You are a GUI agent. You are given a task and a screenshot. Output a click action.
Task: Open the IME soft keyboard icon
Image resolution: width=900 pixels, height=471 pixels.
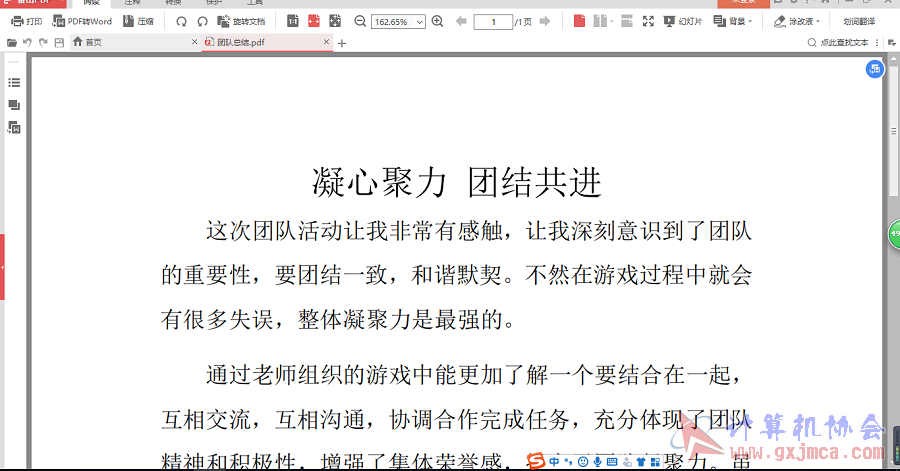612,461
